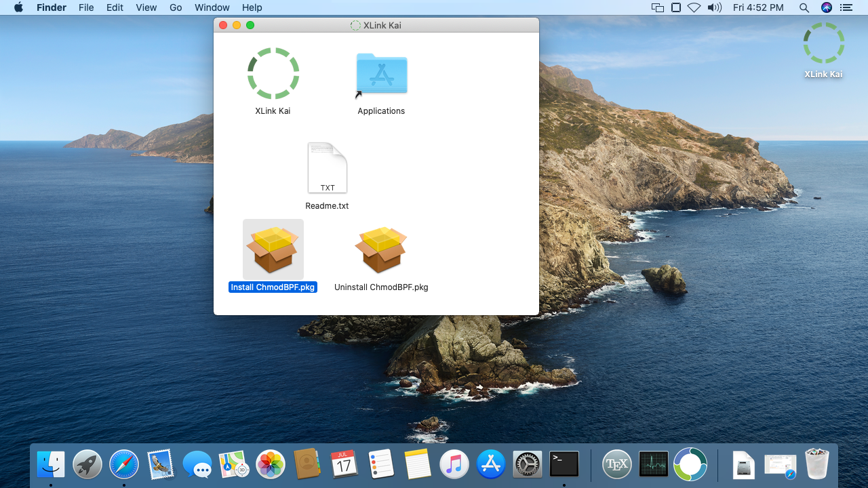
Task: Open the Go menu
Action: point(176,7)
